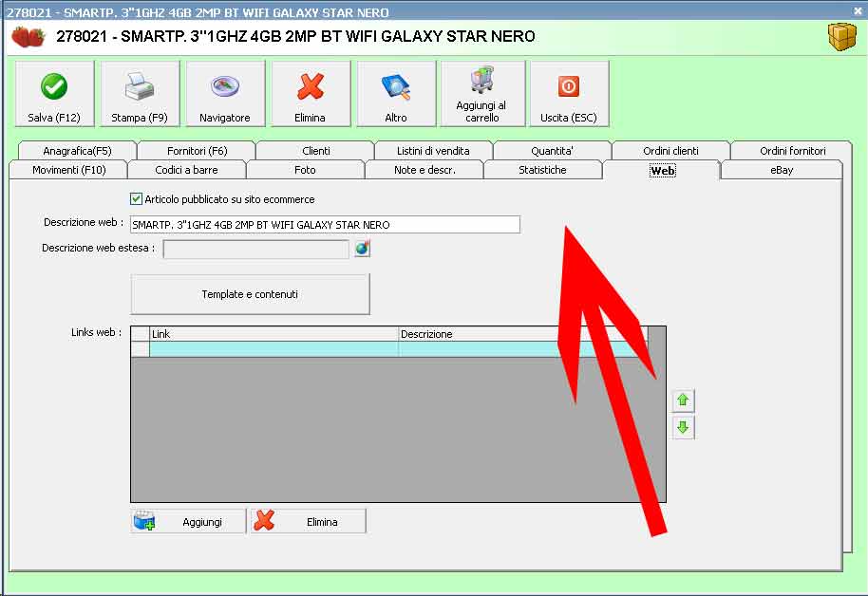Click the Template e contenuti button
Screen dimensions: 868x596
[x=250, y=294]
